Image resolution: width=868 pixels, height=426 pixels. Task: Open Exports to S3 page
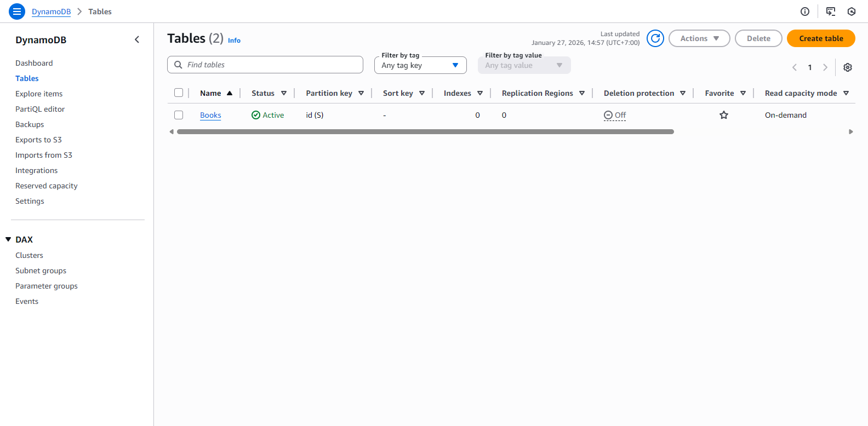click(38, 140)
